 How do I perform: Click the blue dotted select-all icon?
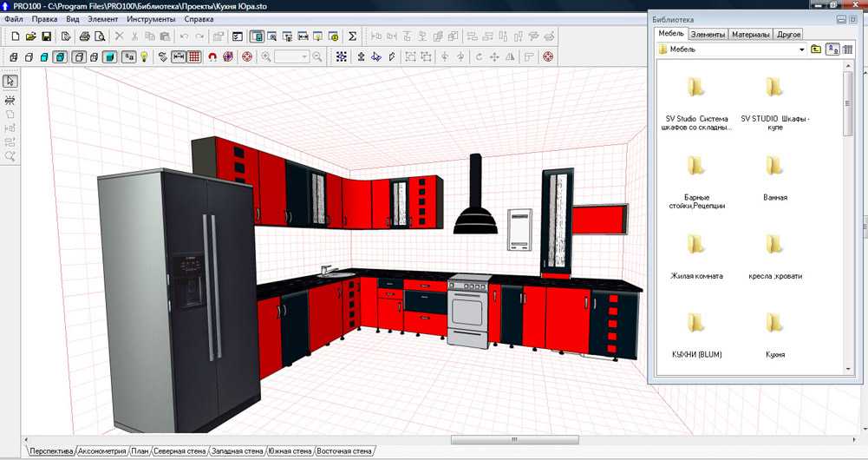point(342,56)
